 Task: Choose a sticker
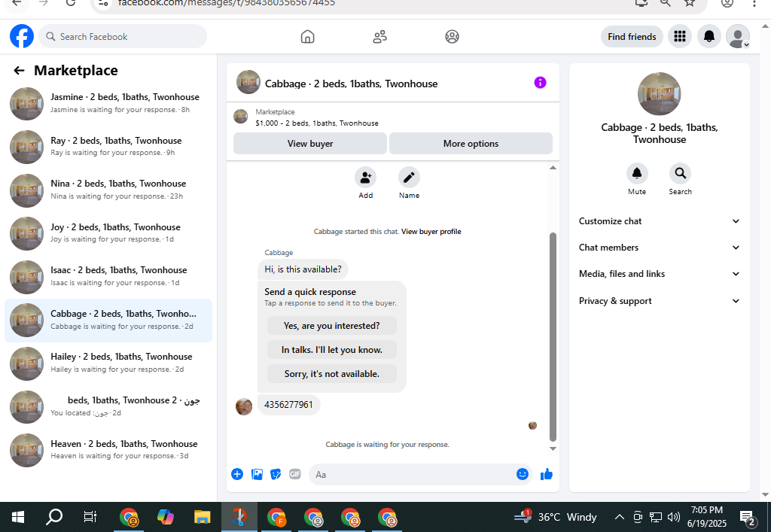(x=276, y=474)
